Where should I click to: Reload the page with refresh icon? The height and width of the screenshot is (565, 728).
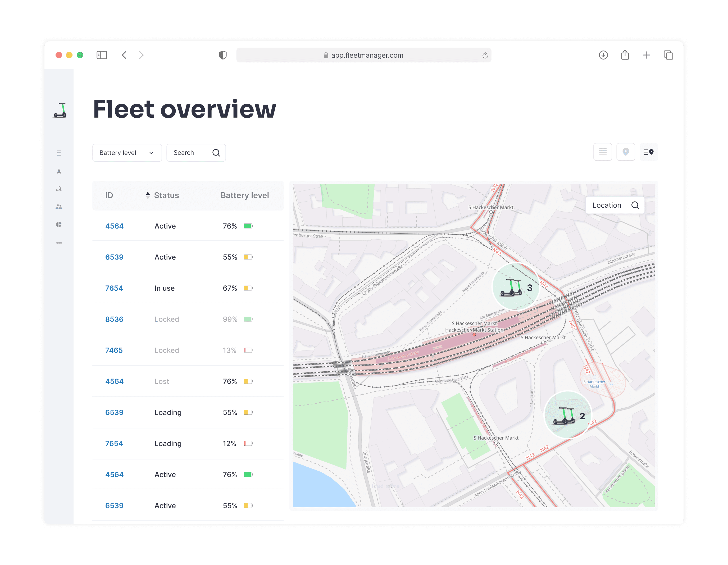tap(485, 55)
